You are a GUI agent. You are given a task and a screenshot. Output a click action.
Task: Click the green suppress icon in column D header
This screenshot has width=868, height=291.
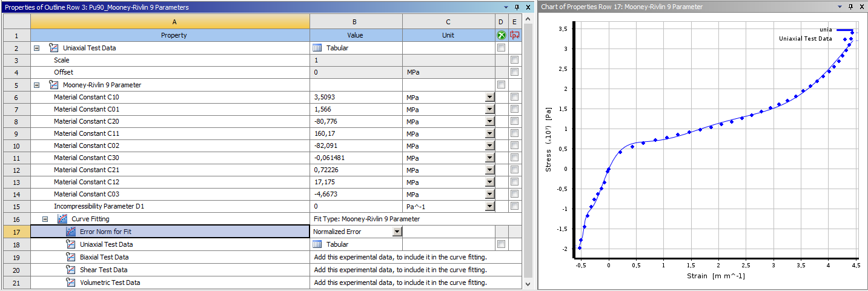(501, 35)
